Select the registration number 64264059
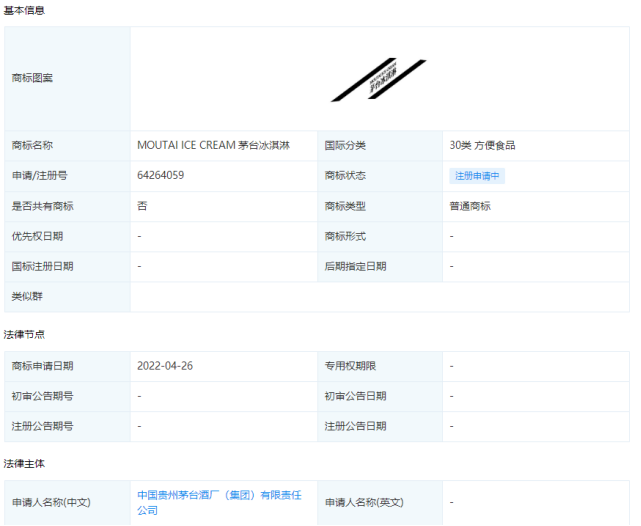Screen dimensions: 641x526 [x=160, y=176]
